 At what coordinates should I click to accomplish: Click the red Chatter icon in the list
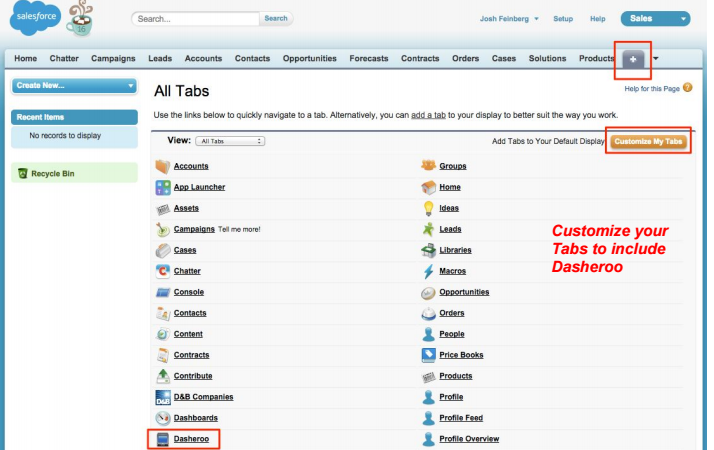tap(163, 271)
